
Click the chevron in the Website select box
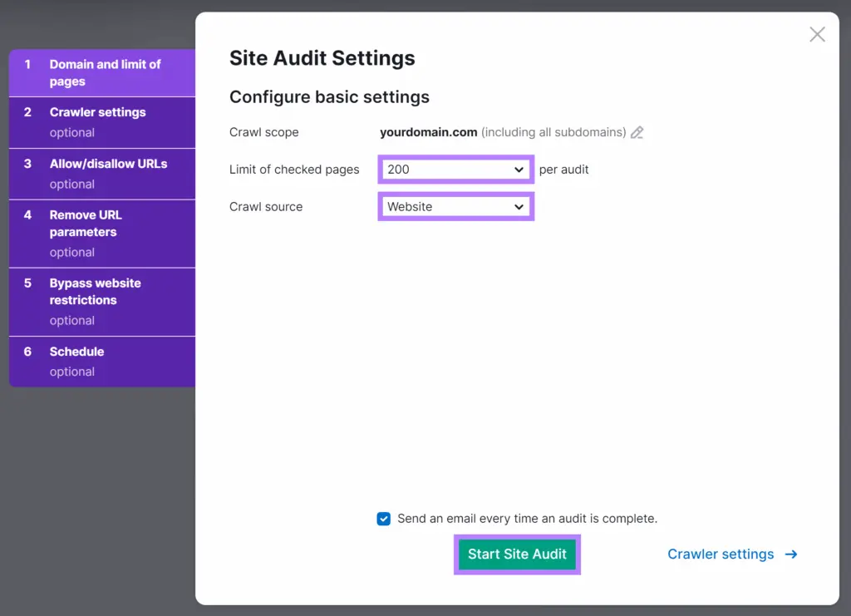click(519, 207)
